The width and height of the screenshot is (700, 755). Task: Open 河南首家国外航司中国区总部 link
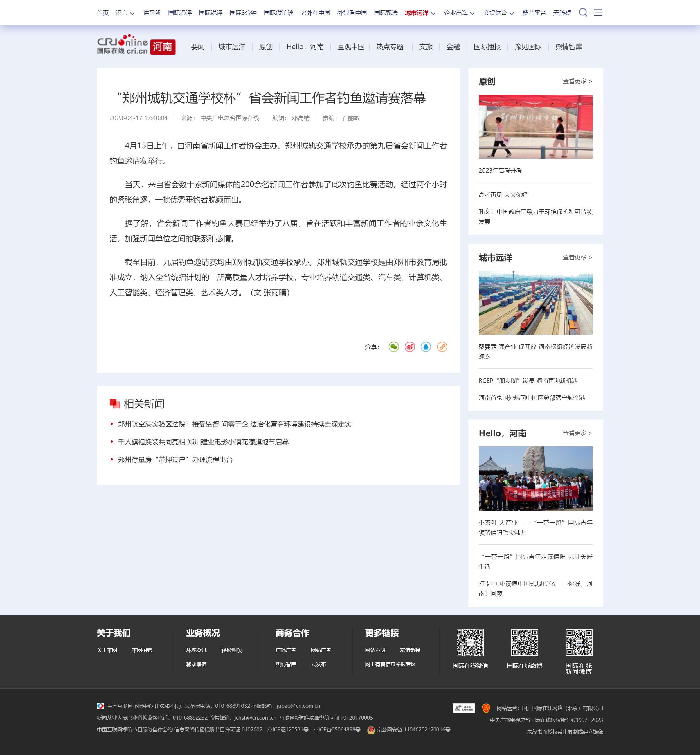[x=532, y=398]
